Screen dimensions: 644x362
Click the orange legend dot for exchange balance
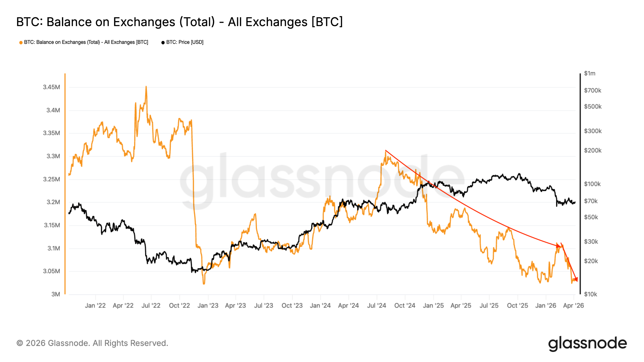[x=21, y=42]
